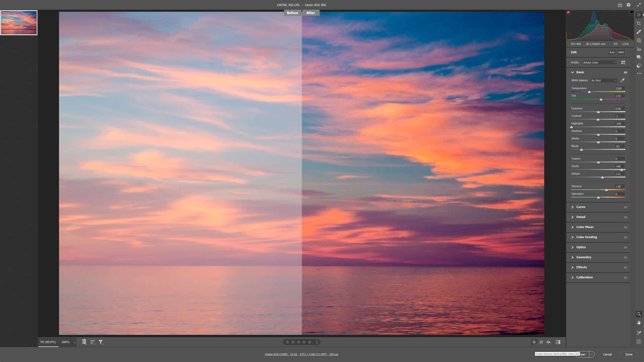Image resolution: width=644 pixels, height=362 pixels.
Task: Open the Healing brush tool
Action: (x=639, y=32)
